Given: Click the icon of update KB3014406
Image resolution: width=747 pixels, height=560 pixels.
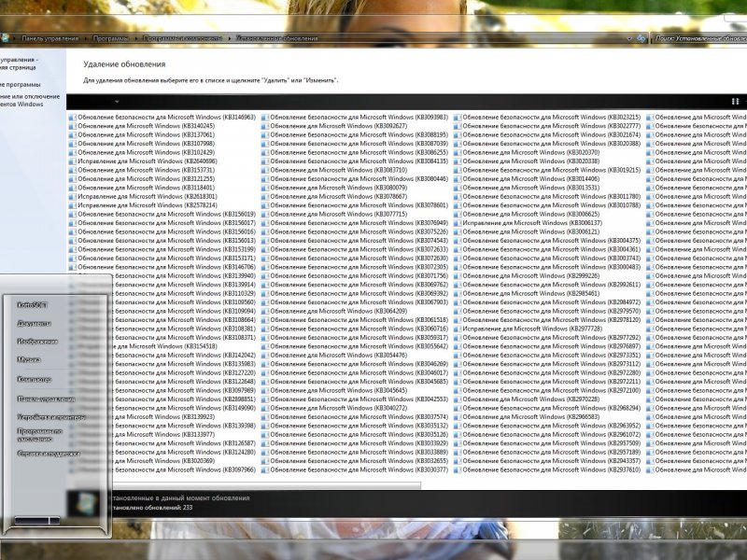Looking at the screenshot, I should 458,179.
